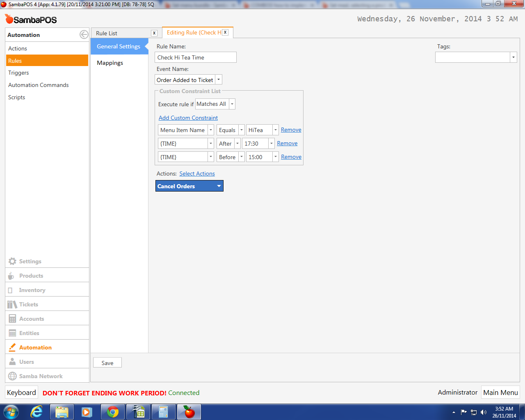
Task: Click the Select Actions link
Action: point(197,173)
